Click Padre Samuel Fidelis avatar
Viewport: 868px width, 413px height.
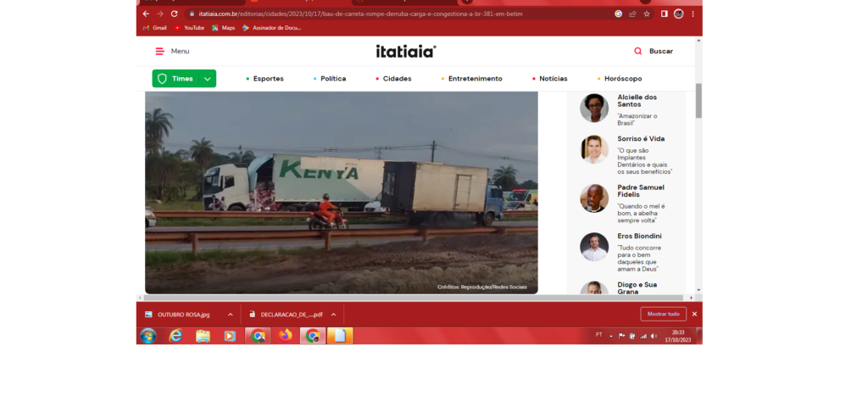(x=594, y=198)
